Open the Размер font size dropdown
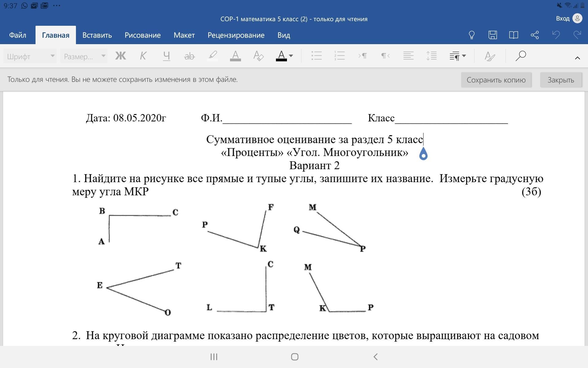 (84, 56)
